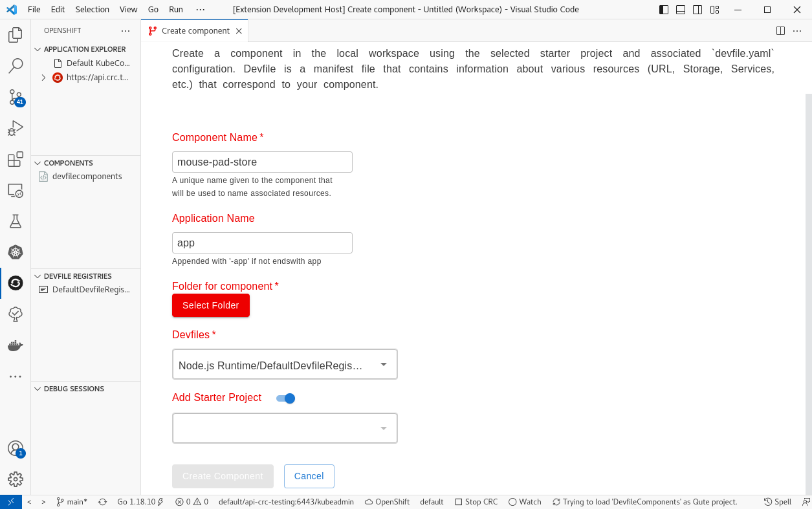Screen dimensions: 812x509
Task: Toggle the Add Starter Project switch
Action: 285,398
